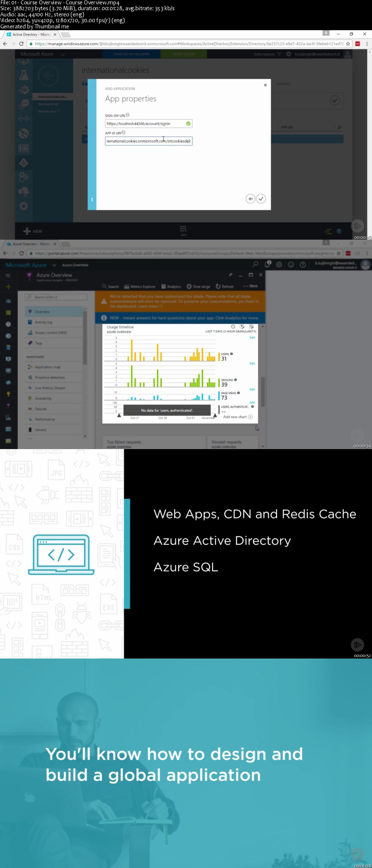372x868 pixels.
Task: Click the Active Directory browser tab
Action: pyautogui.click(x=31, y=35)
